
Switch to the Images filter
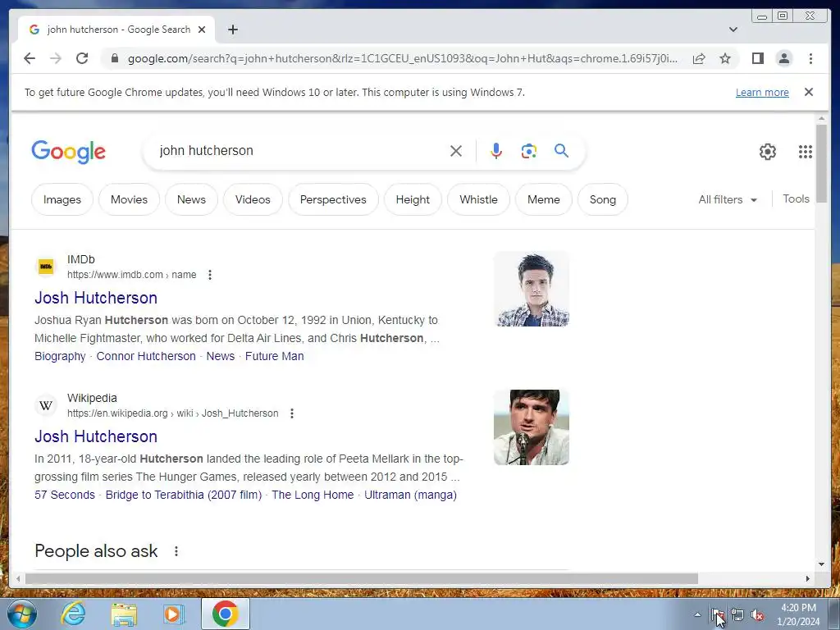[x=62, y=199]
